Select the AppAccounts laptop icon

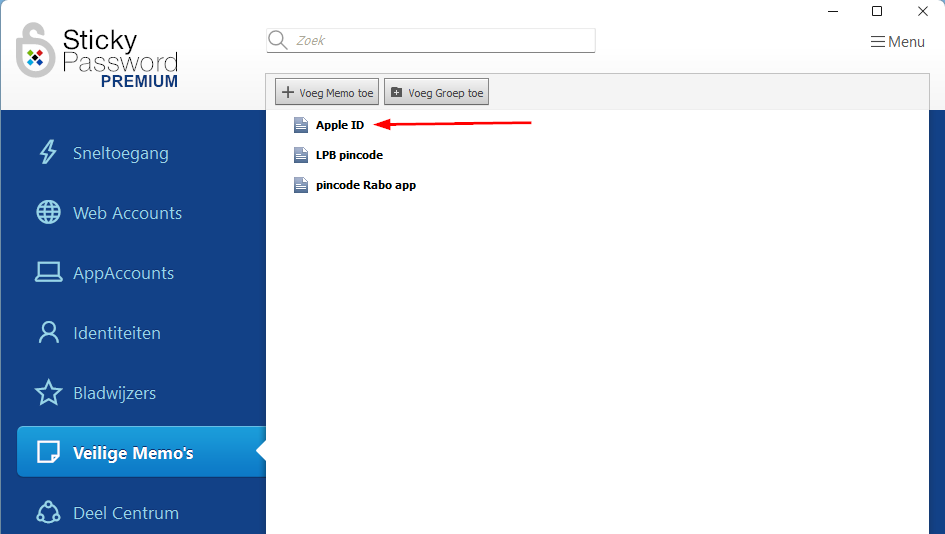[x=48, y=273]
